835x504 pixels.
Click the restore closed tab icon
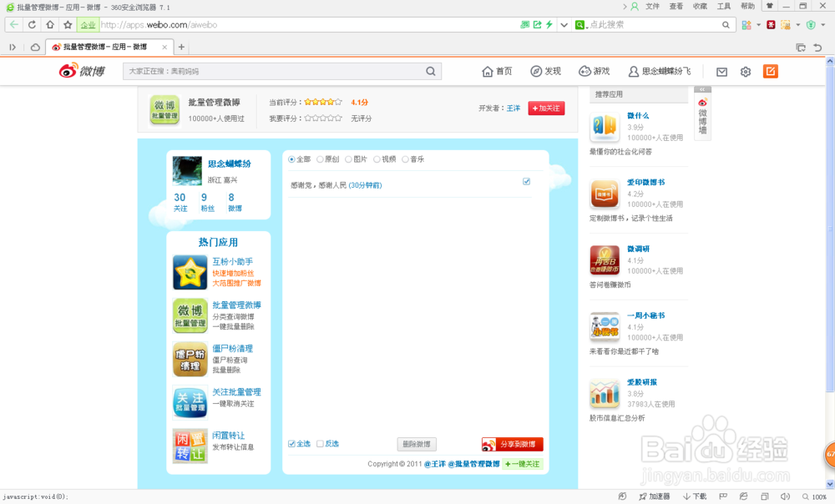817,48
